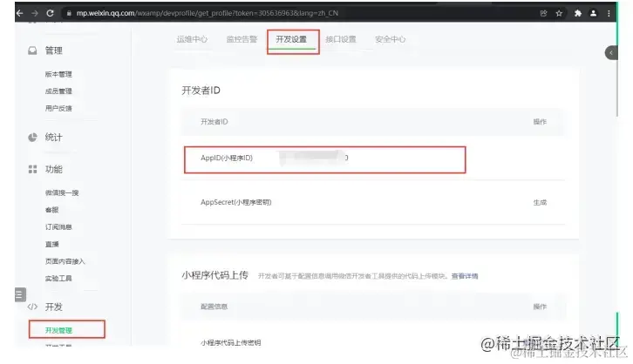Open the 开发 sidebar section

(x=54, y=307)
